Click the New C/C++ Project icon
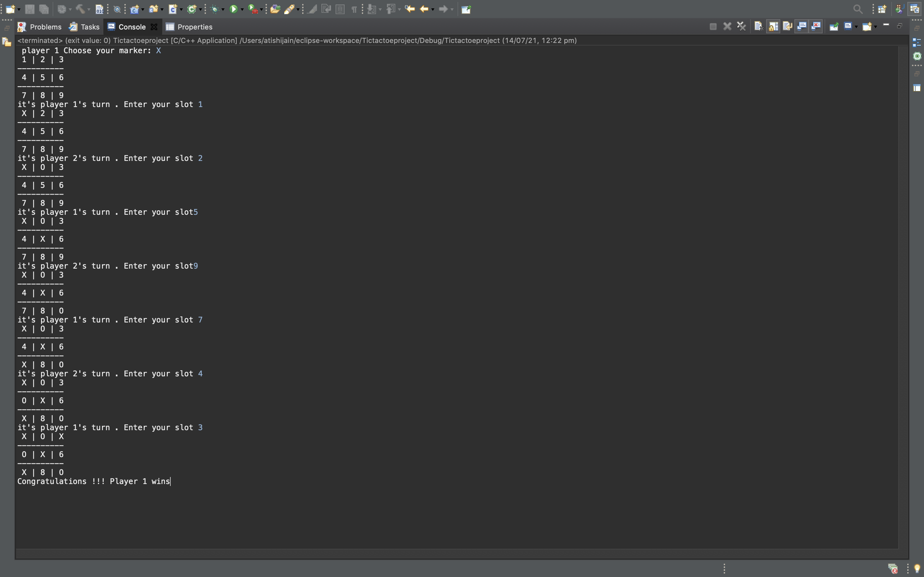Viewport: 924px width, 577px height. [x=135, y=9]
